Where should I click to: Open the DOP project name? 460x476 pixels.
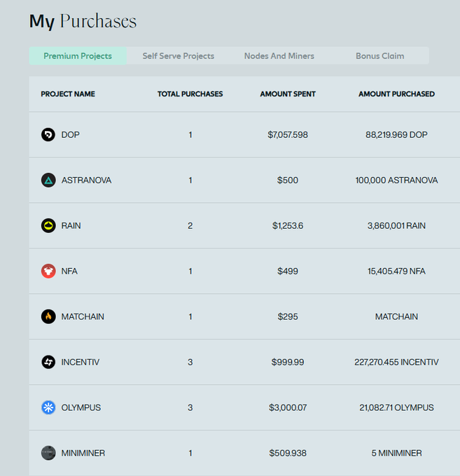pyautogui.click(x=71, y=135)
